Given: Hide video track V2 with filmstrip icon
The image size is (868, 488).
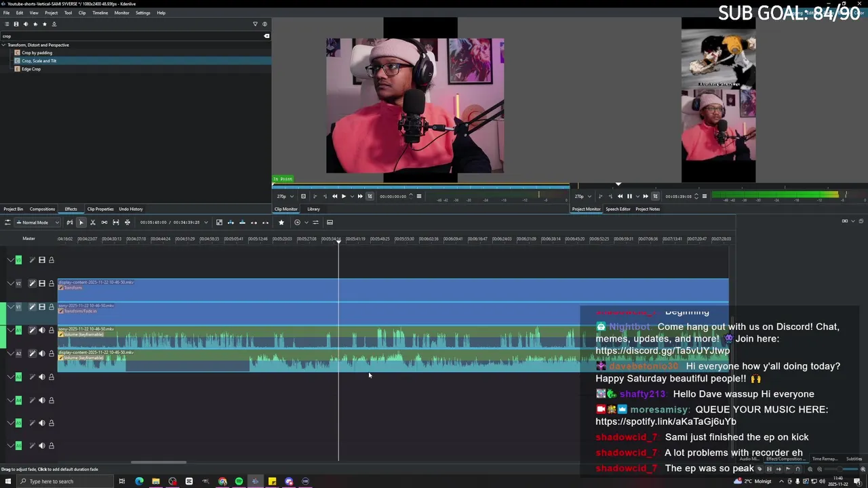Looking at the screenshot, I should pyautogui.click(x=41, y=283).
